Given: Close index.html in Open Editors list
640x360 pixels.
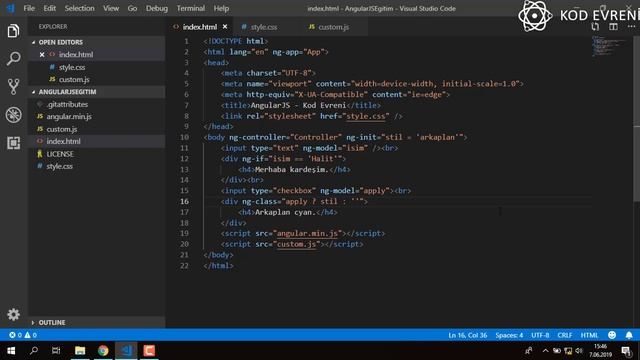Looking at the screenshot, I should tap(42, 54).
